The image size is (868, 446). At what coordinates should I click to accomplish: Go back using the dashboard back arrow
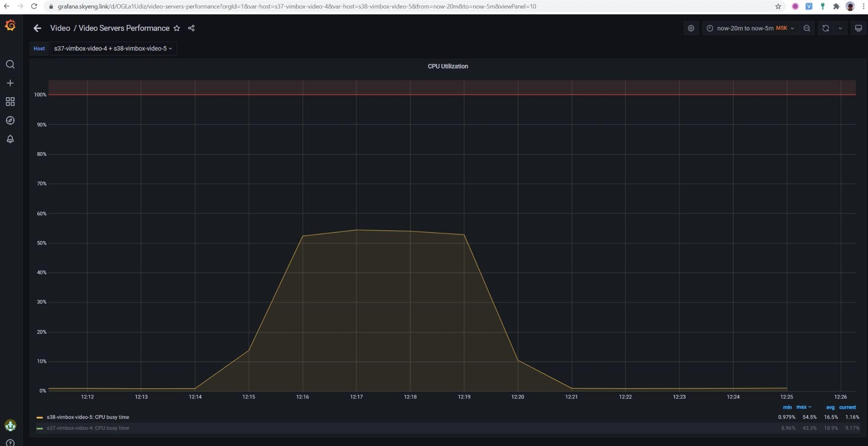[x=37, y=28]
